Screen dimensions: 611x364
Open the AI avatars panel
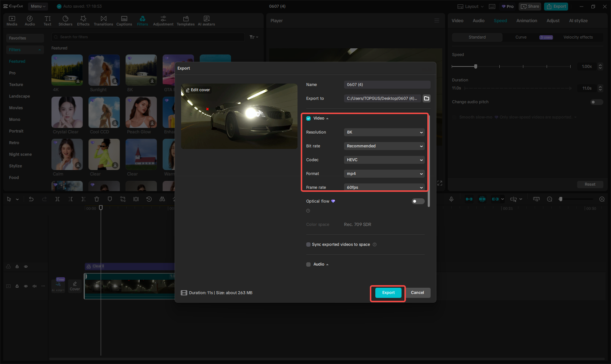tap(206, 20)
